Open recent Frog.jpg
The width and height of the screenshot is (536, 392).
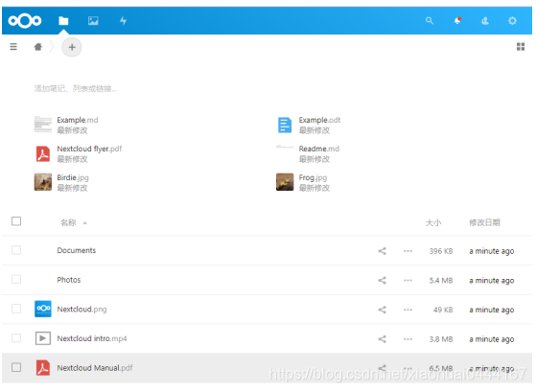coord(313,177)
